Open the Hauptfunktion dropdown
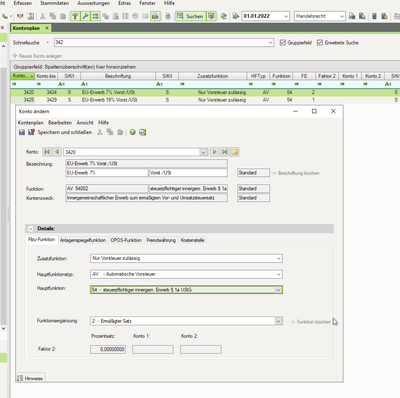The height and width of the screenshot is (398, 400). pos(278,290)
